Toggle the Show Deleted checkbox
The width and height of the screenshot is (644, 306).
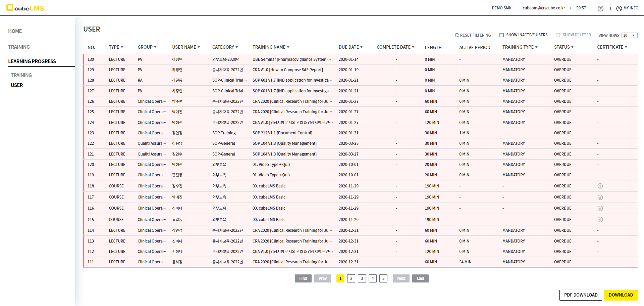pos(558,35)
